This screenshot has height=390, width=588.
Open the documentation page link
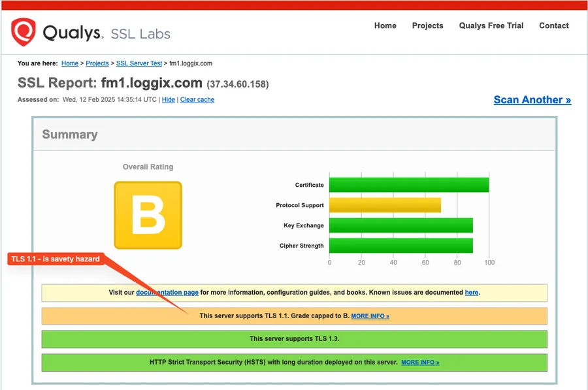[x=167, y=293]
